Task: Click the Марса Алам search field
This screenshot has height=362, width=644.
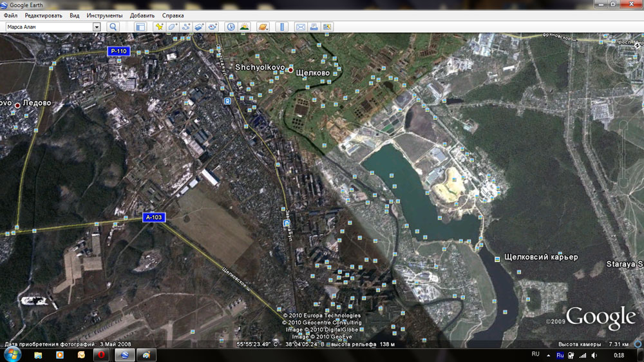Action: point(50,26)
